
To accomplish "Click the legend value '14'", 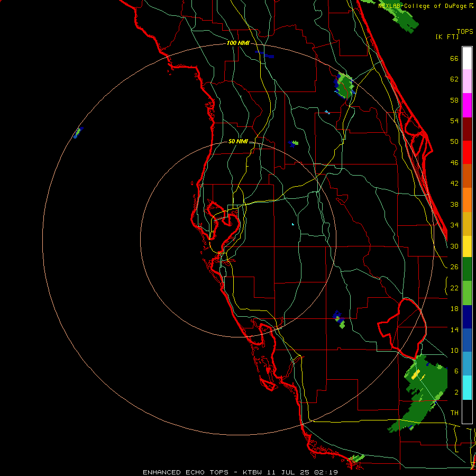I will click(x=454, y=329).
